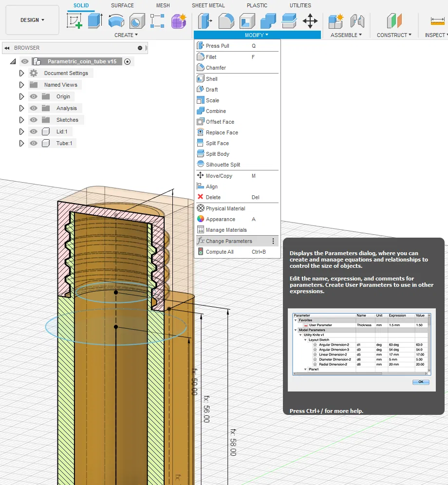Screen dimensions: 448x485
Task: Select Appearance color wheel menu item
Action: pos(220,219)
